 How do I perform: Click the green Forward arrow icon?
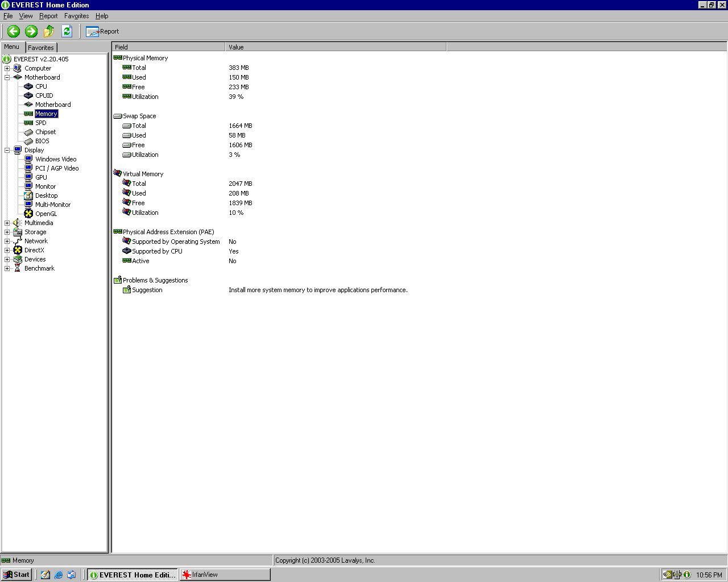(31, 31)
